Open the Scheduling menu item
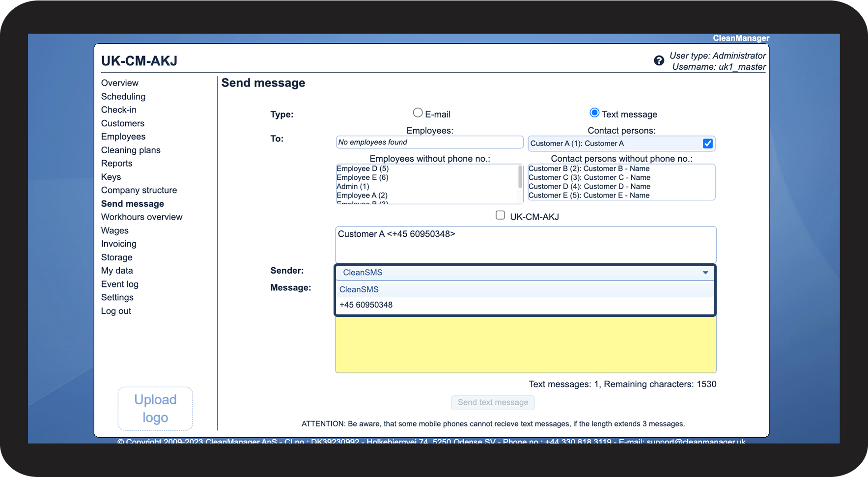This screenshot has height=477, width=868. (x=123, y=97)
